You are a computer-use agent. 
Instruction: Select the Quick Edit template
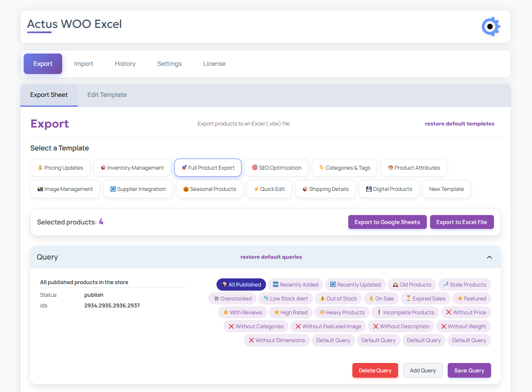click(x=269, y=189)
